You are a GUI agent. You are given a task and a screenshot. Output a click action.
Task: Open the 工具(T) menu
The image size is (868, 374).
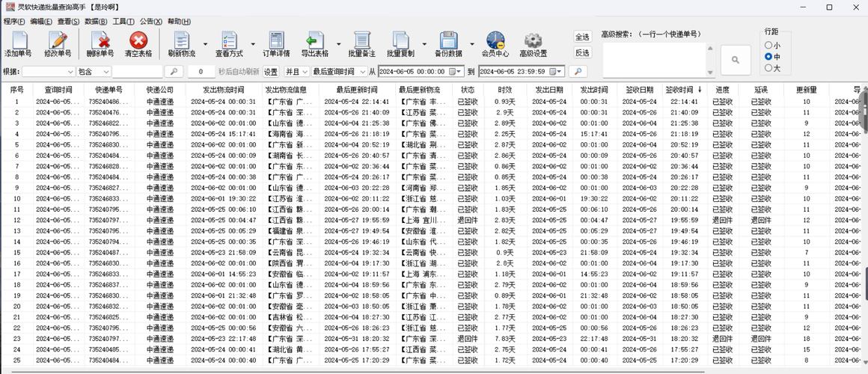pos(123,22)
